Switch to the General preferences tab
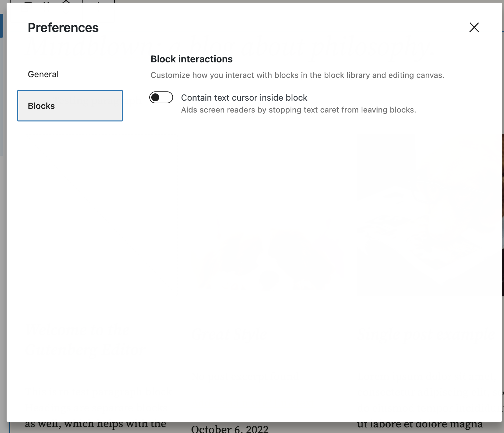 point(43,74)
